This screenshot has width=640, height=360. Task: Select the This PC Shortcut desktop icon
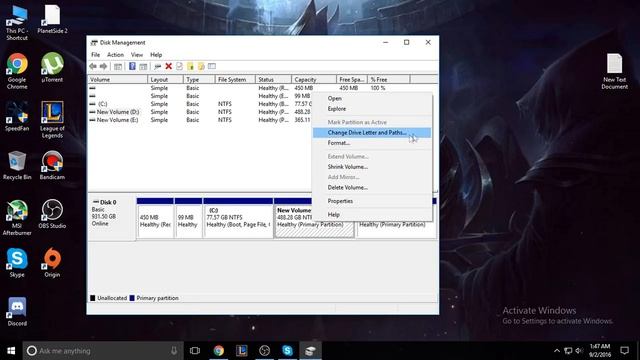point(17,22)
